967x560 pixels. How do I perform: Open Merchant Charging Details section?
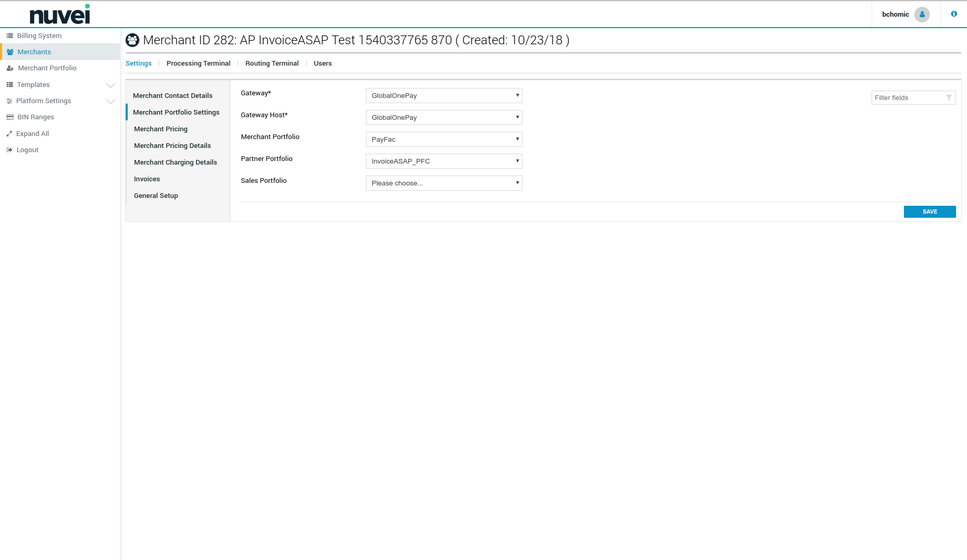pos(175,163)
